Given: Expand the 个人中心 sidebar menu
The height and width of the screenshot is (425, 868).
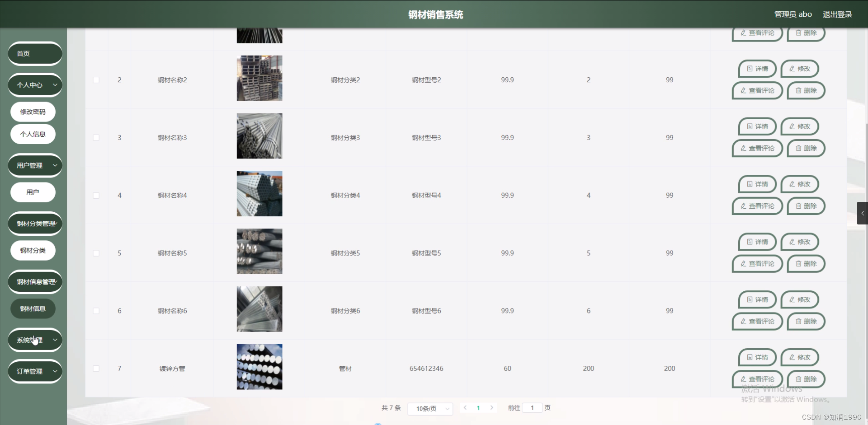Looking at the screenshot, I should (34, 85).
